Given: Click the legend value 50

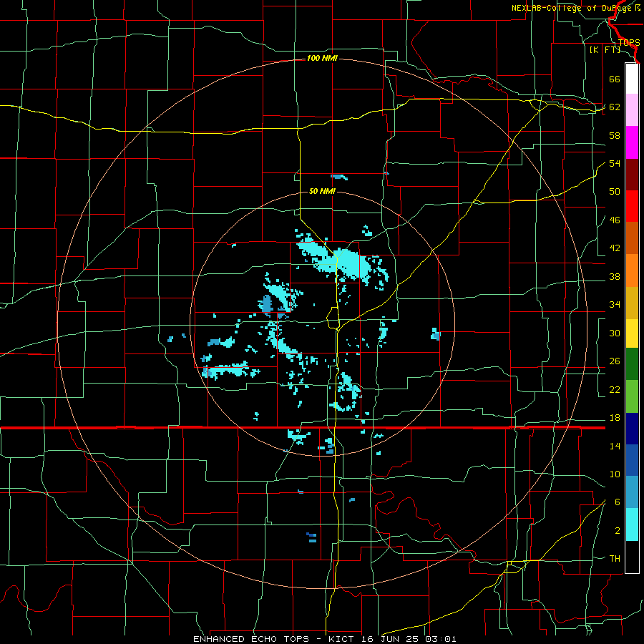Looking at the screenshot, I should pos(615,192).
